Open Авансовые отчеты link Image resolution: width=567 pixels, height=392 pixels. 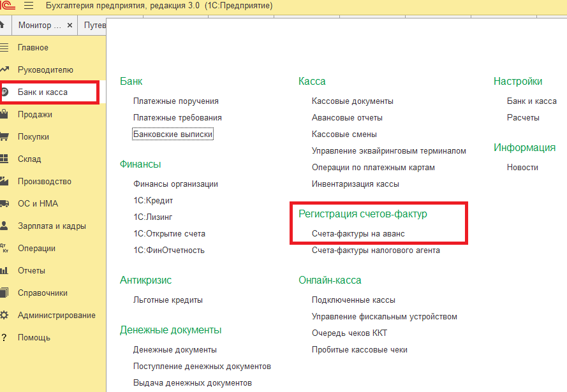347,118
